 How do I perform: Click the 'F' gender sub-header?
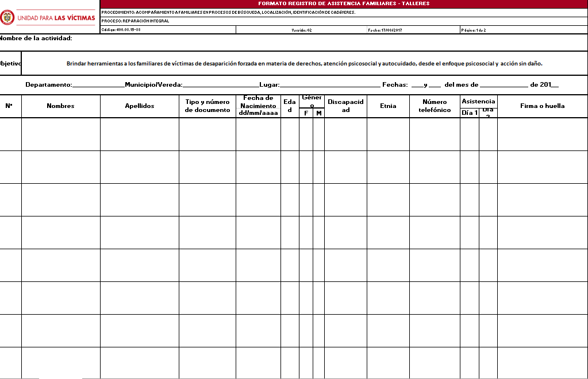point(306,113)
